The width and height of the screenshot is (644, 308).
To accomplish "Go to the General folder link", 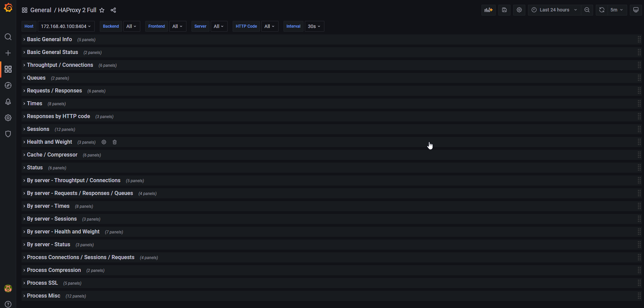I will pos(41,10).
